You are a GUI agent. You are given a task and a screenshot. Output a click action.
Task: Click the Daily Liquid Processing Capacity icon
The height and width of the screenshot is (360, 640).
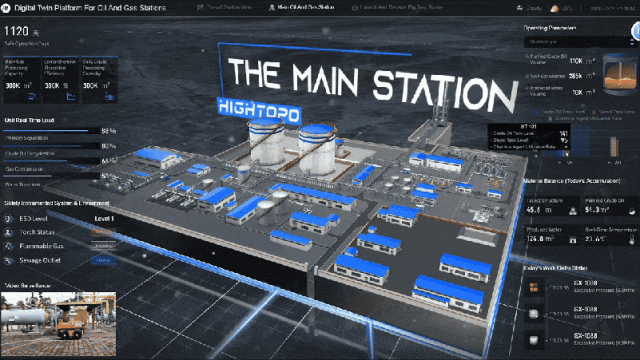(x=109, y=96)
